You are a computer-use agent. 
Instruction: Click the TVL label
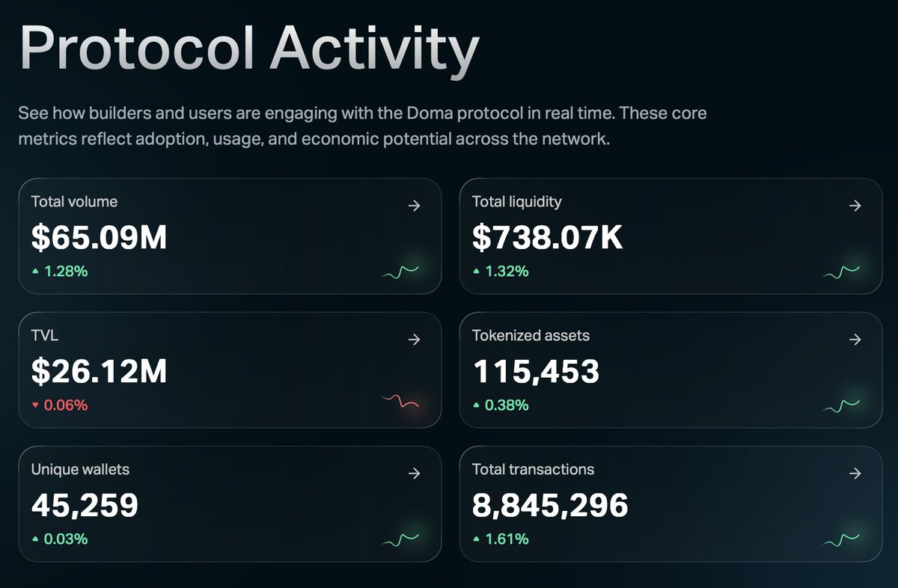click(x=44, y=336)
